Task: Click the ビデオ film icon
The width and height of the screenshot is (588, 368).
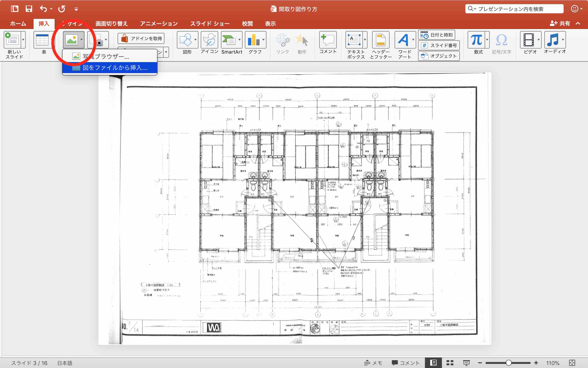Action: pyautogui.click(x=528, y=40)
